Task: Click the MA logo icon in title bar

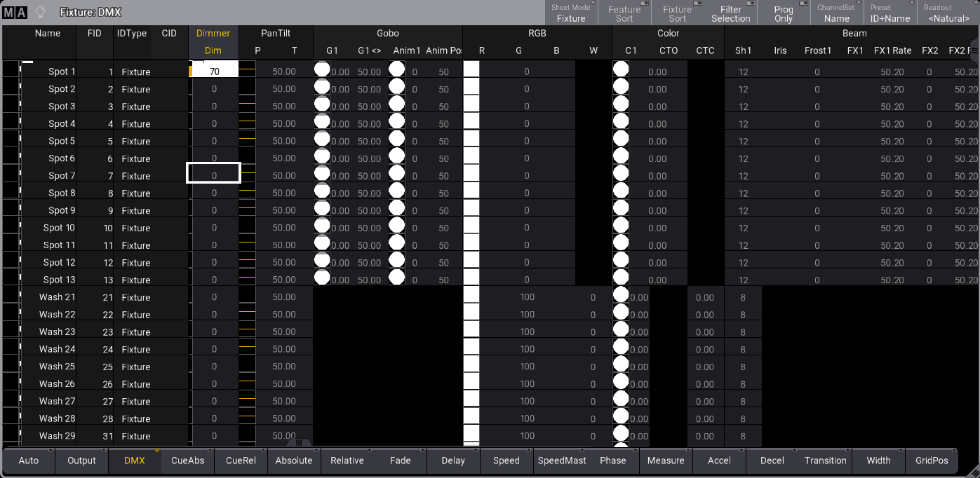Action: 15,12
